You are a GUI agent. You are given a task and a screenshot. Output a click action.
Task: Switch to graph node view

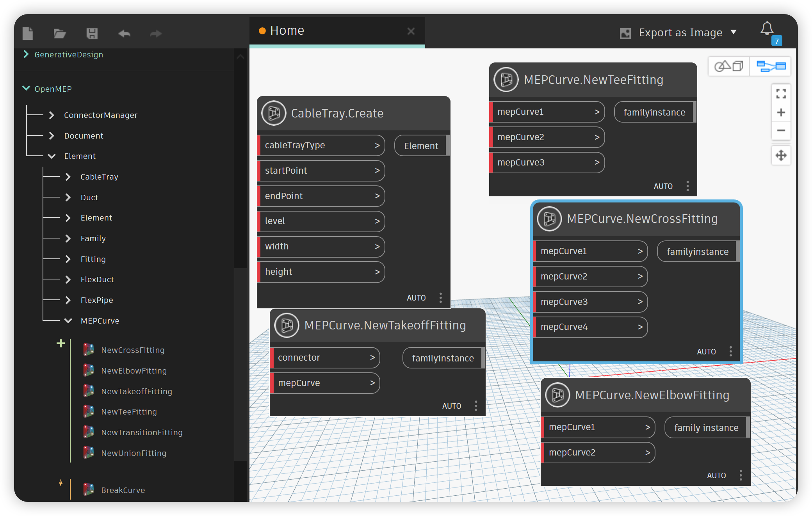pos(771,66)
